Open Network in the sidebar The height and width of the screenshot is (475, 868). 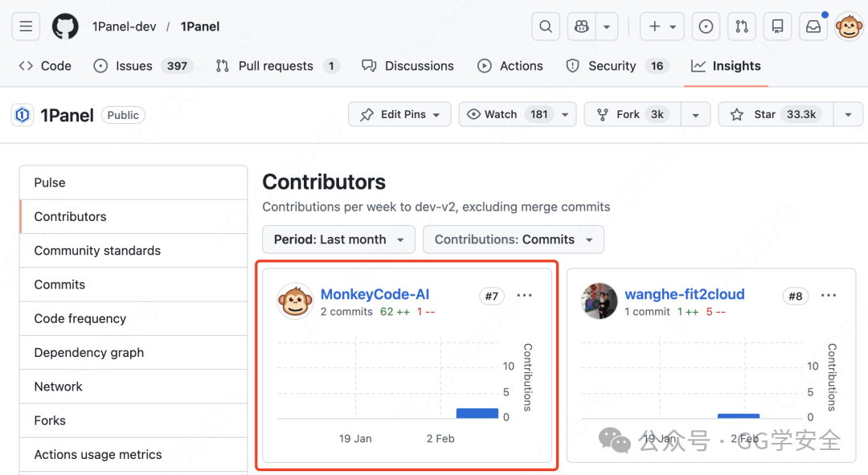(x=133, y=387)
